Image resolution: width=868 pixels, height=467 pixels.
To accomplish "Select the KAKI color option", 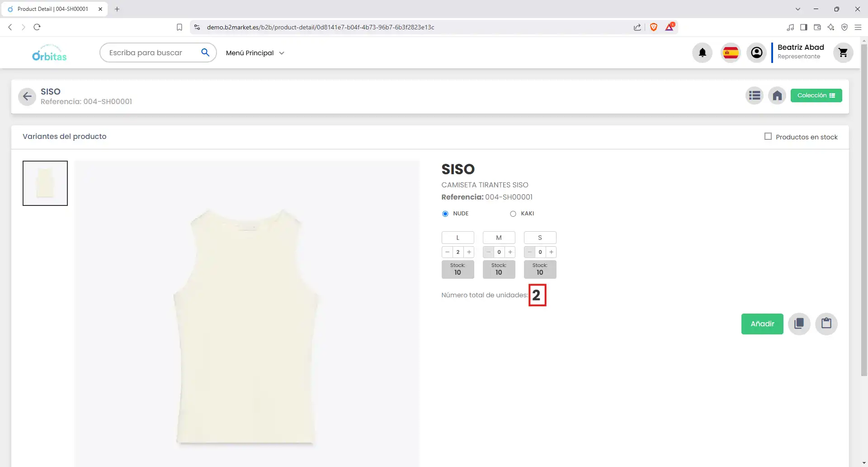I will pyautogui.click(x=513, y=214).
